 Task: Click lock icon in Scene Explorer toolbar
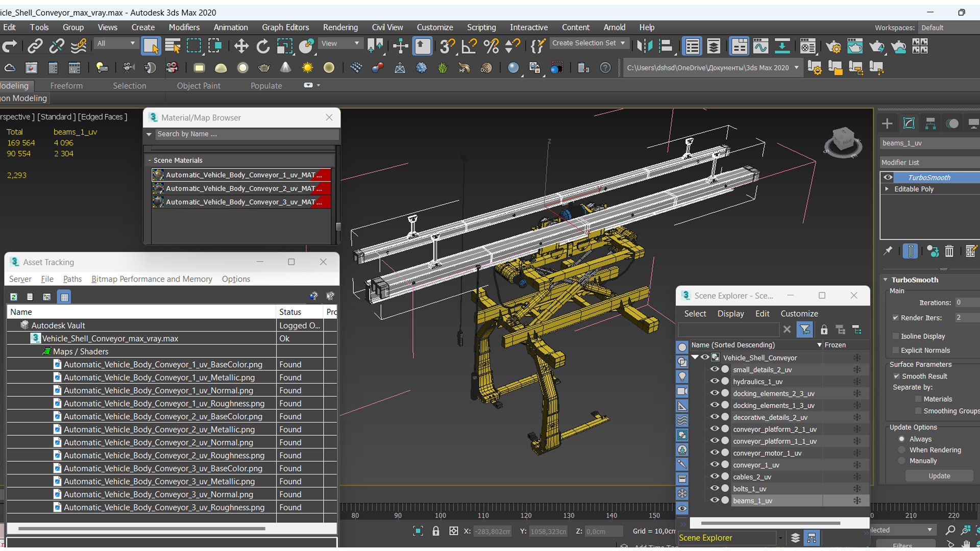(824, 330)
